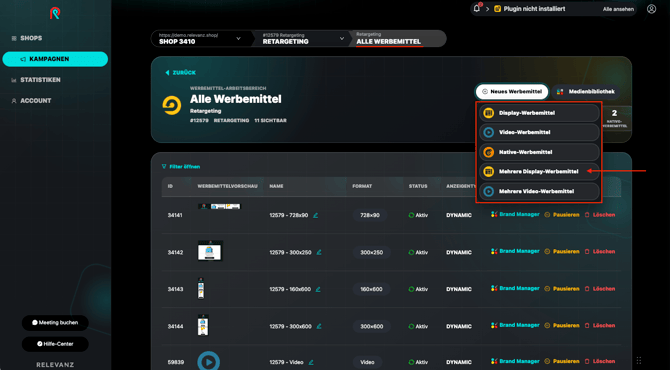Open preview thumbnail of 160x600 ad

point(201,288)
